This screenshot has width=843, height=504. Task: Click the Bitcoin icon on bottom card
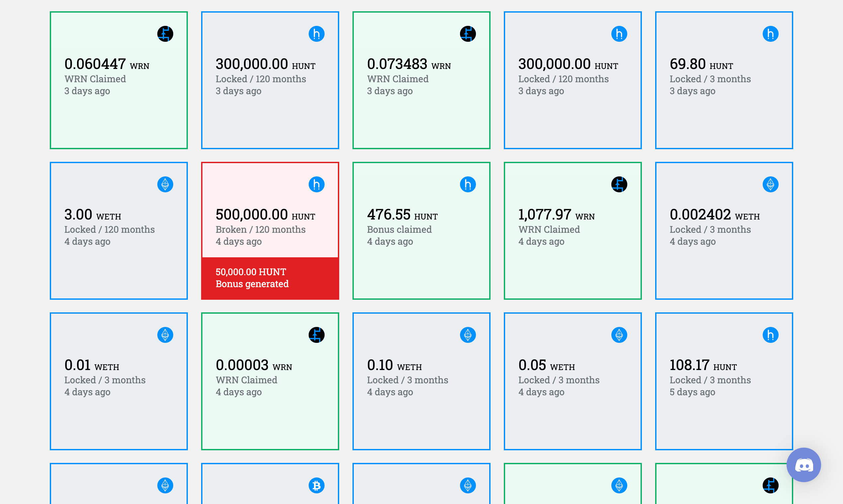pyautogui.click(x=317, y=485)
